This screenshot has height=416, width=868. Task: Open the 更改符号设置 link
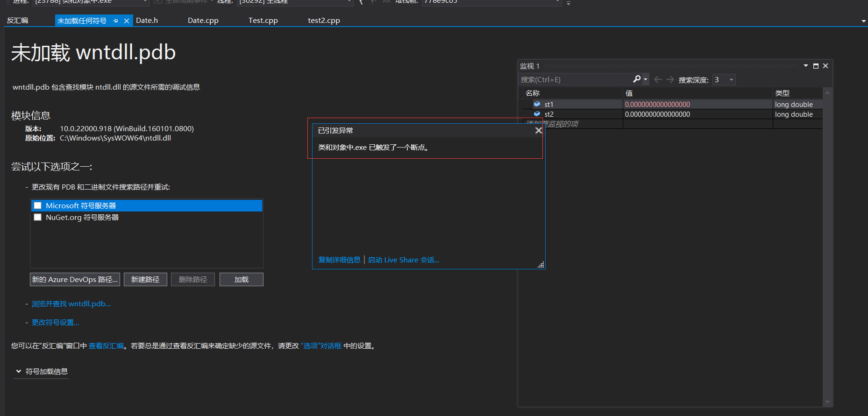coord(55,322)
